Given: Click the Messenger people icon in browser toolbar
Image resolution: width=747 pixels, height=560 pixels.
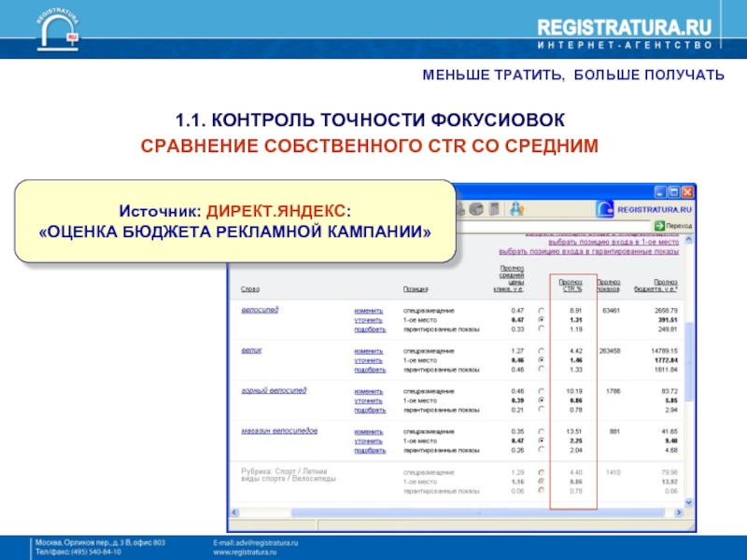Looking at the screenshot, I should 517,209.
